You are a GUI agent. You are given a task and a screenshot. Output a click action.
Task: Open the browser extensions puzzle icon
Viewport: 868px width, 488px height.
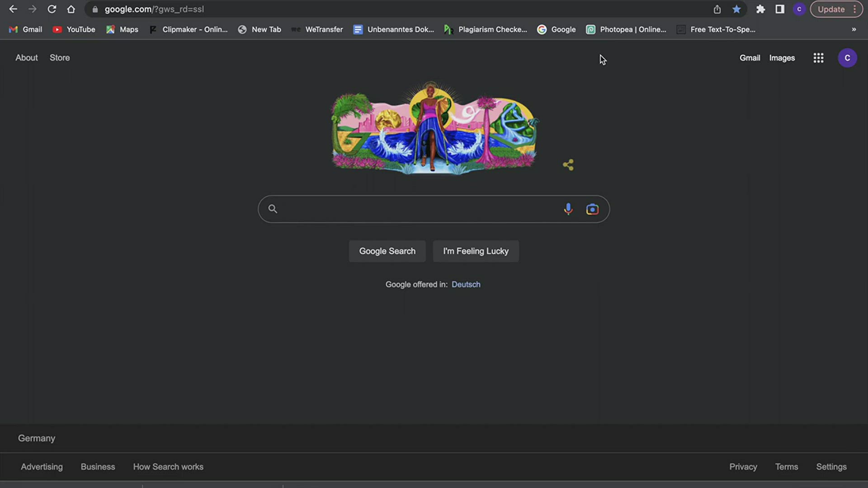[760, 9]
